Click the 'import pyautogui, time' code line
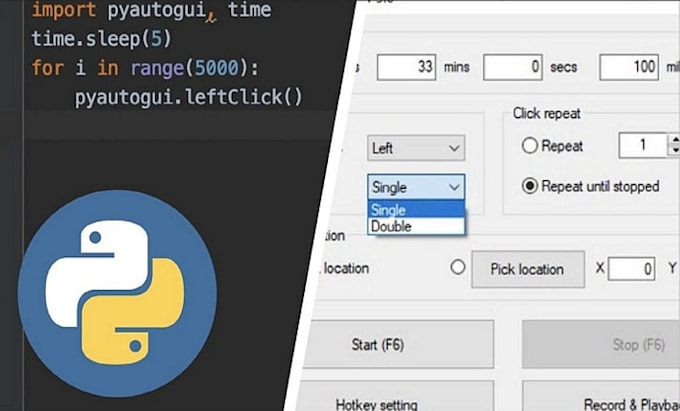The height and width of the screenshot is (411, 680). (x=152, y=10)
